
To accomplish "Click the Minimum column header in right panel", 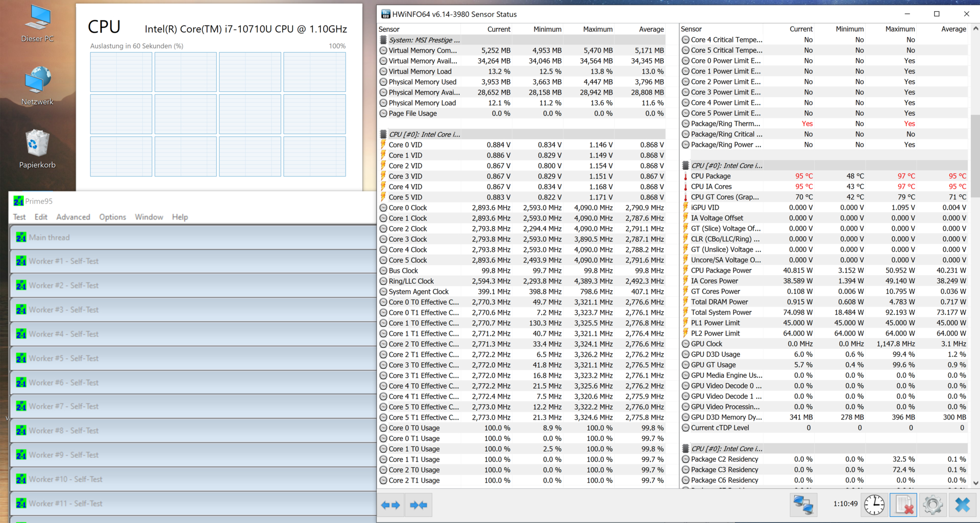I will (849, 29).
